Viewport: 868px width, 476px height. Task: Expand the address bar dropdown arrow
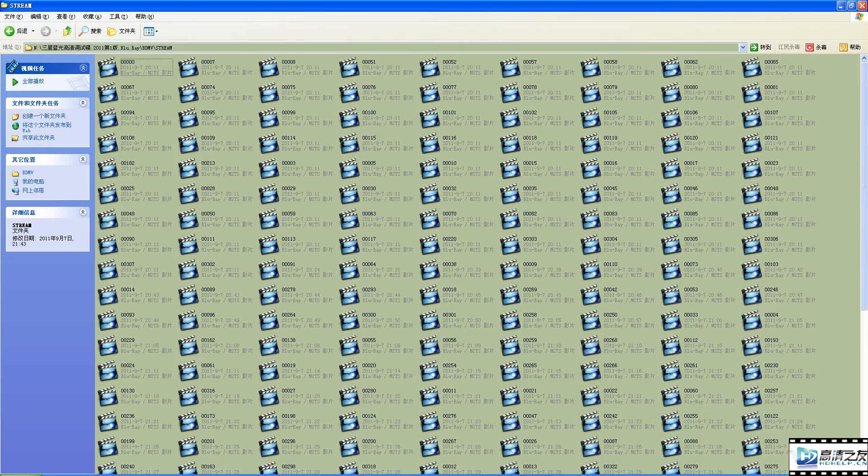click(x=742, y=47)
